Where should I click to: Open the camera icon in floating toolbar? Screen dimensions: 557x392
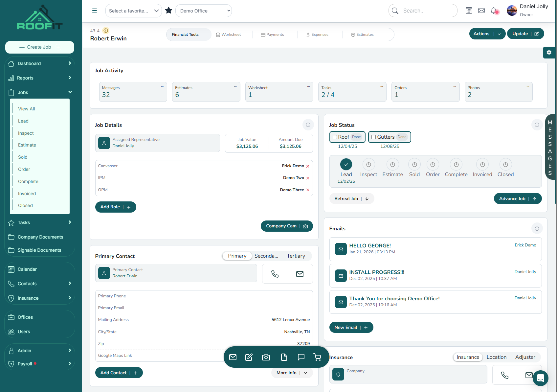point(266,357)
